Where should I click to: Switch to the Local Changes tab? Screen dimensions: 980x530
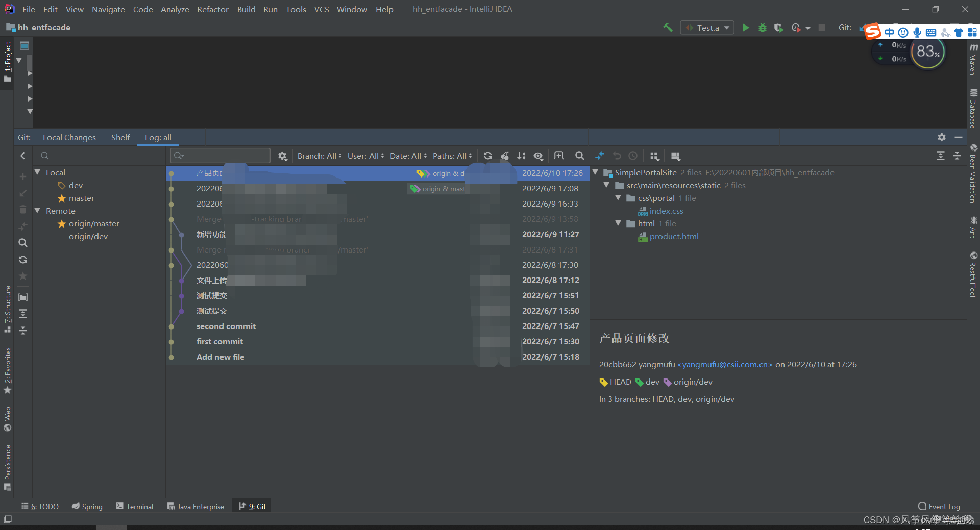click(x=69, y=137)
